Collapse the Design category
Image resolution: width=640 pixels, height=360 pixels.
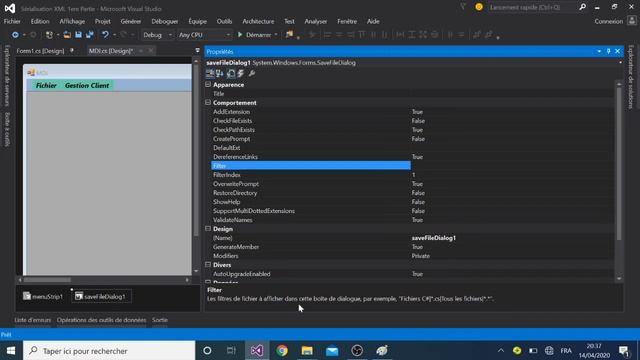click(x=208, y=229)
